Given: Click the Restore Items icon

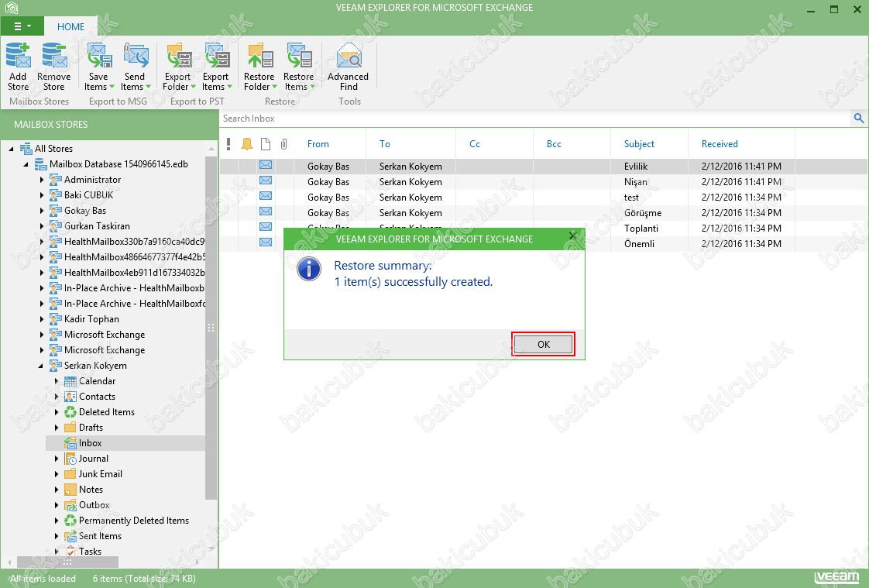Looking at the screenshot, I should click(299, 56).
